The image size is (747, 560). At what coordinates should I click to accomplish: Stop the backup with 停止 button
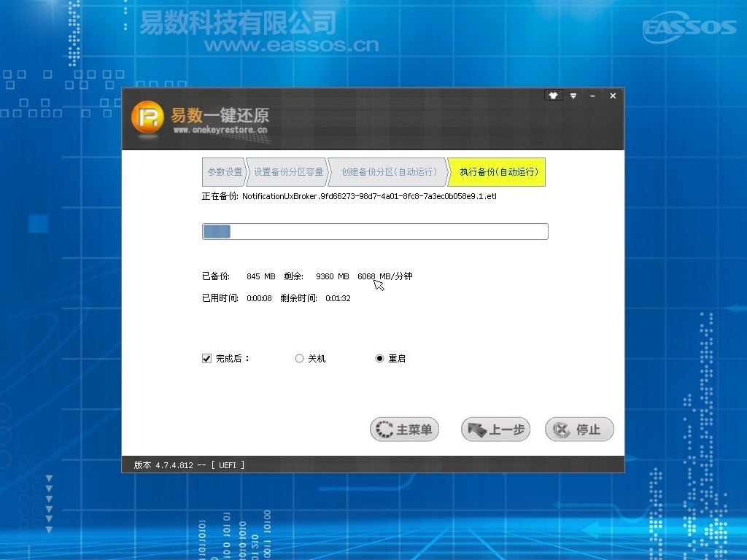click(x=579, y=429)
